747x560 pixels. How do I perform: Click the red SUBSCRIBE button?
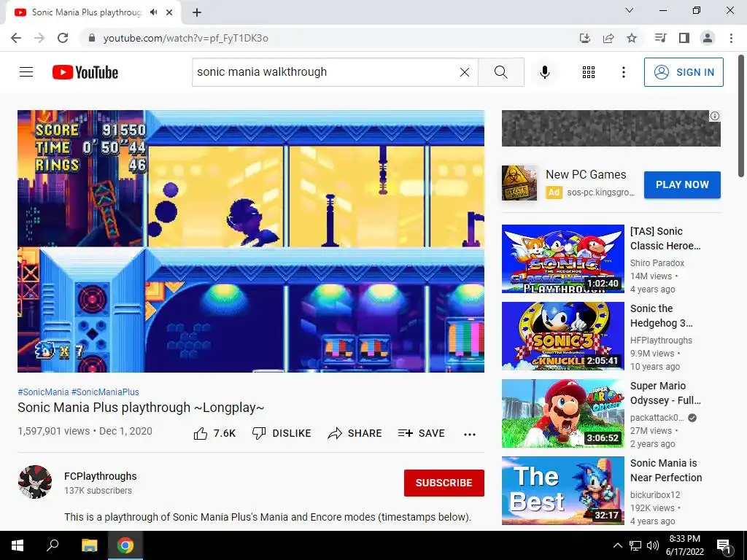click(x=444, y=483)
